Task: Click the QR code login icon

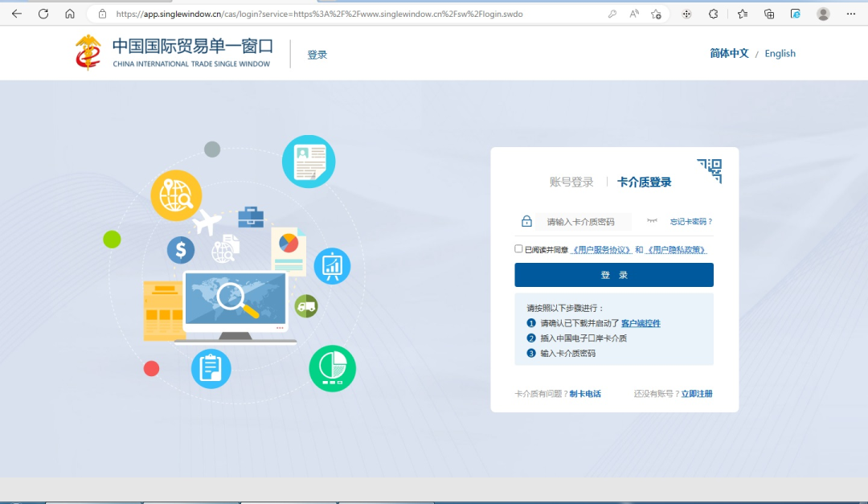Action: coord(710,170)
